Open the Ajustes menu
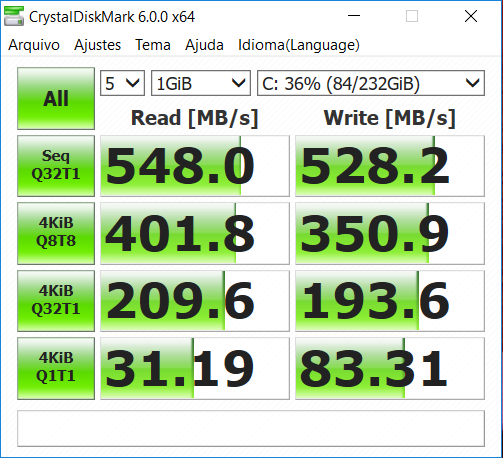Viewport: 503px width, 458px height. 98,45
